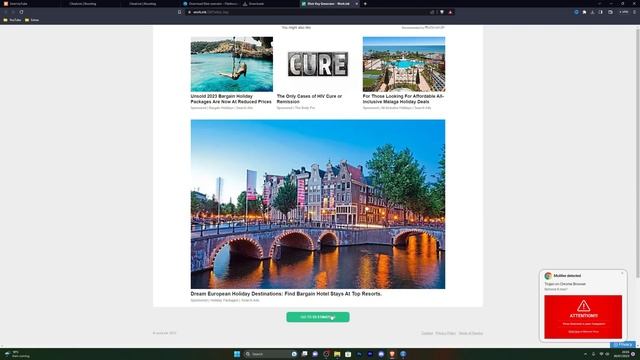The height and width of the screenshot is (360, 640).
Task: Click the network icon in system tray
Action: click(601, 354)
